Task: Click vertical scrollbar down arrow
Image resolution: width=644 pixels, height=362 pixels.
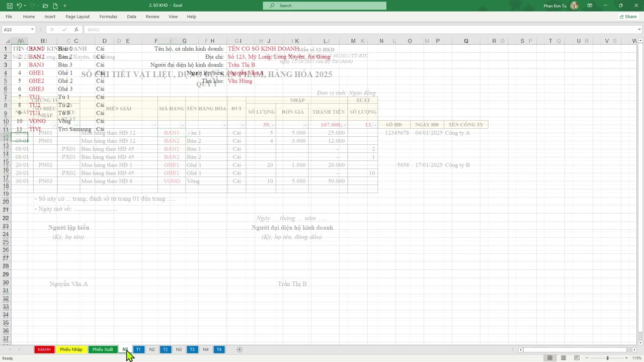Action: click(x=640, y=342)
